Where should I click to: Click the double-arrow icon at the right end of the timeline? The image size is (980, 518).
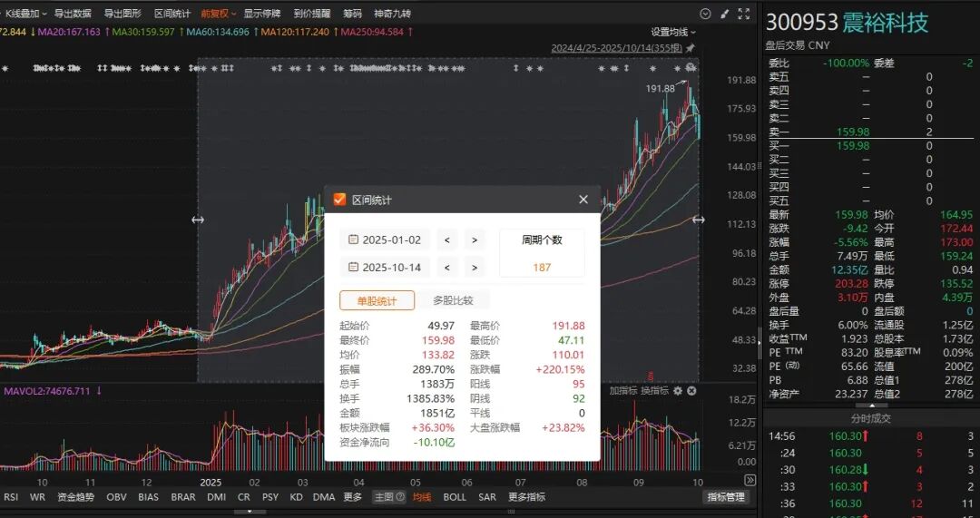coord(750,480)
